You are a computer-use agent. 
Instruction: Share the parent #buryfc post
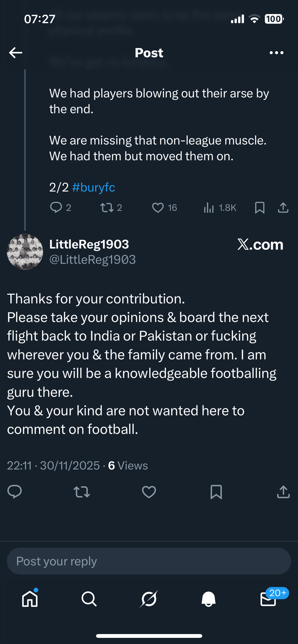point(283,208)
